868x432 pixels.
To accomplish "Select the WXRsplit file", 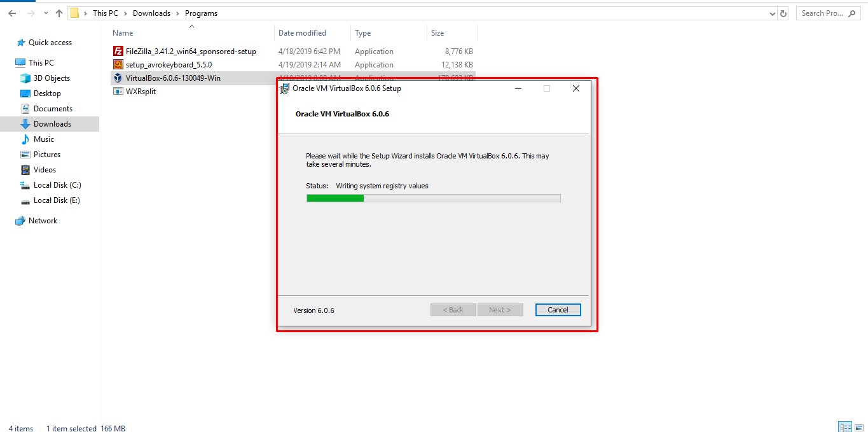I will tap(141, 92).
